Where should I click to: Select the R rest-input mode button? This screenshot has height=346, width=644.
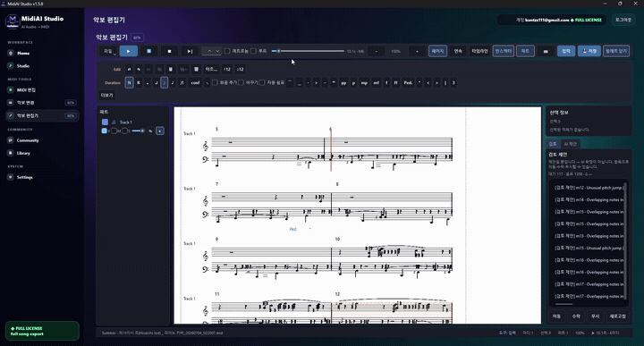pos(139,82)
